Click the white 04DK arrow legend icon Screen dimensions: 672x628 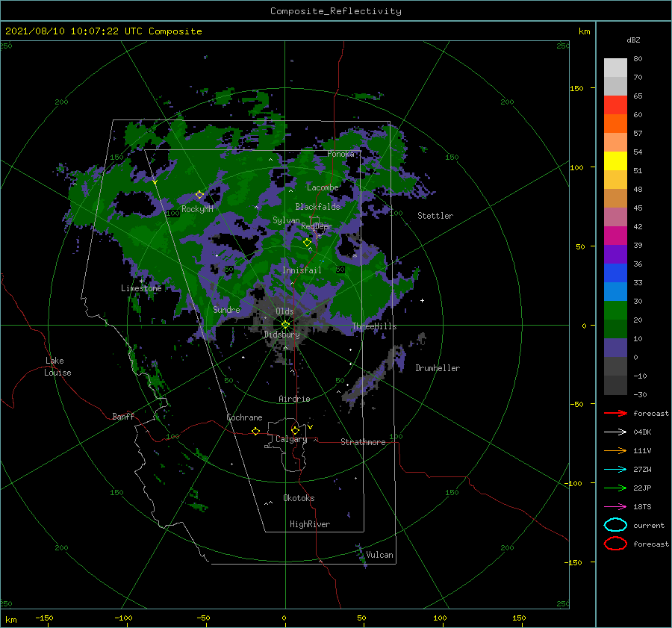[615, 432]
